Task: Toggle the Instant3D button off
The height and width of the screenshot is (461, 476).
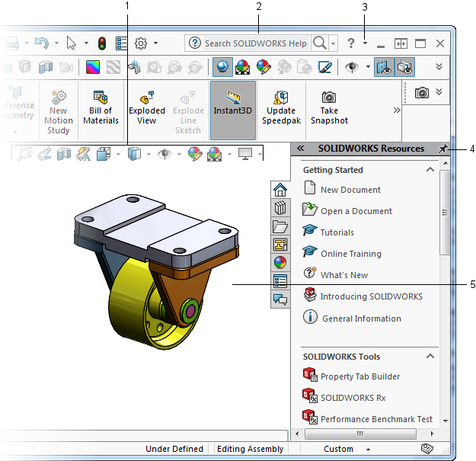Action: (x=233, y=106)
